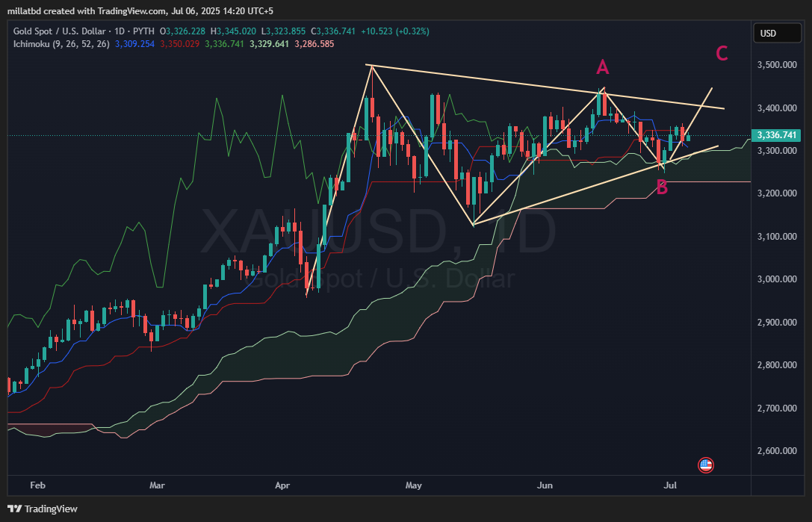Click the Jun label on the time axis
The height and width of the screenshot is (522, 812).
coord(545,485)
